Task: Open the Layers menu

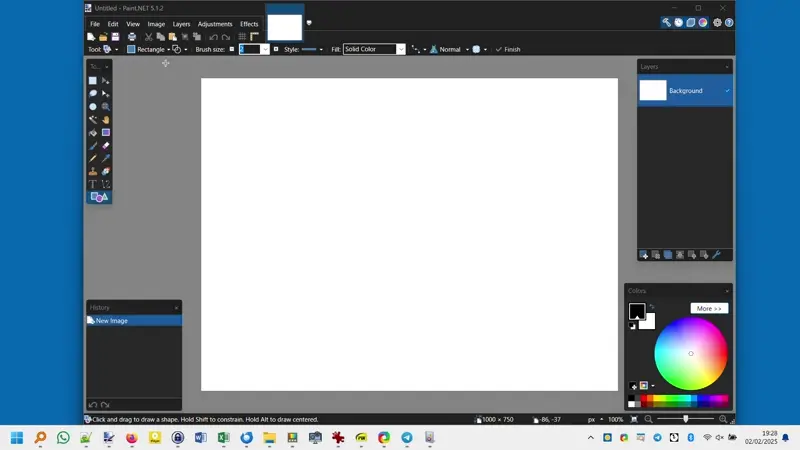Action: (181, 24)
